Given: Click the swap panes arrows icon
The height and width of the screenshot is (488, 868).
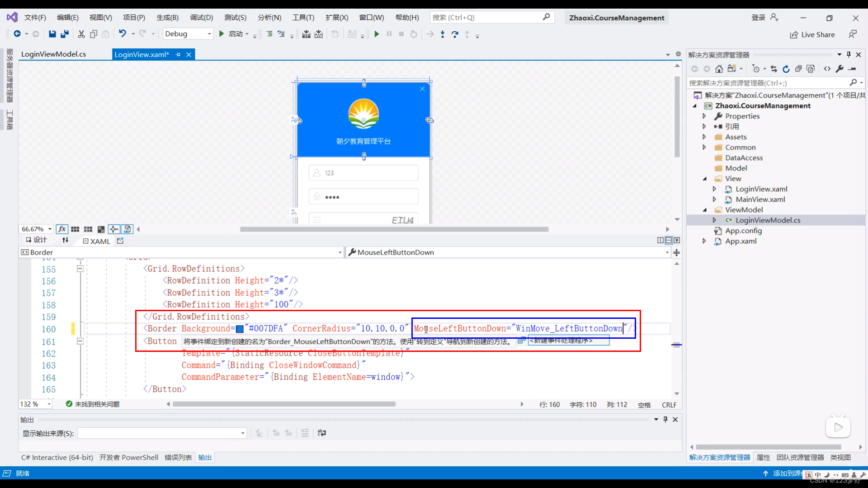Looking at the screenshot, I should click(65, 240).
